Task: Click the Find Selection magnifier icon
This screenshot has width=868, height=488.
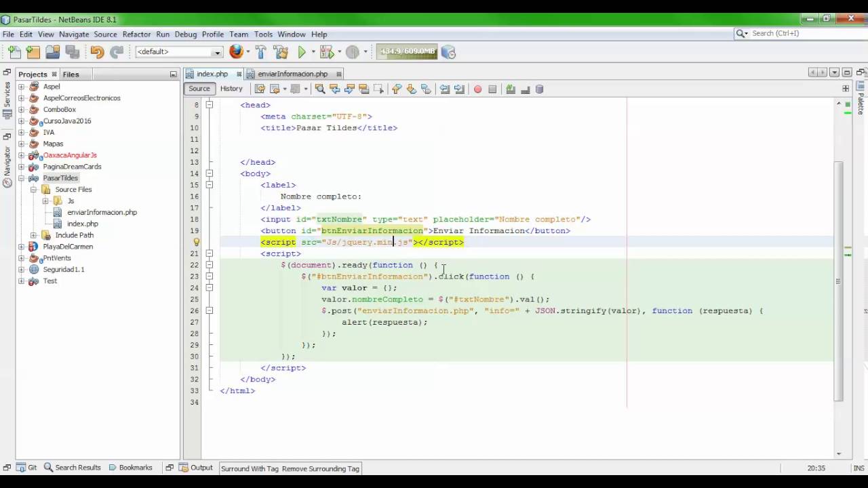Action: point(319,89)
